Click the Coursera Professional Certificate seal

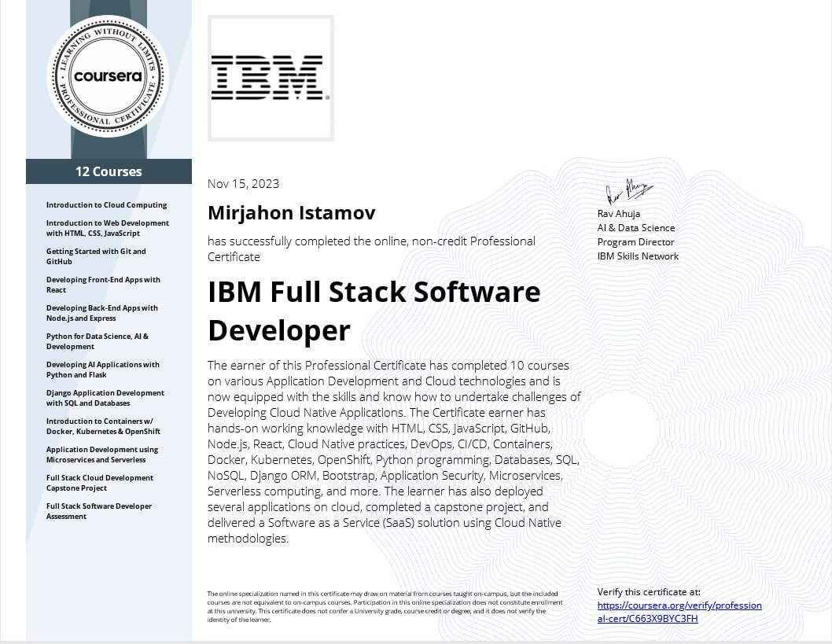point(109,76)
